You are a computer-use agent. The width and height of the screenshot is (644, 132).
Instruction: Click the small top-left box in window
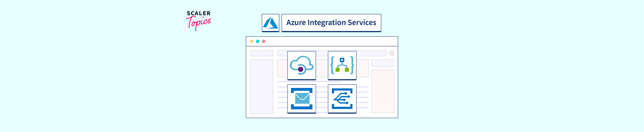[x=261, y=53]
